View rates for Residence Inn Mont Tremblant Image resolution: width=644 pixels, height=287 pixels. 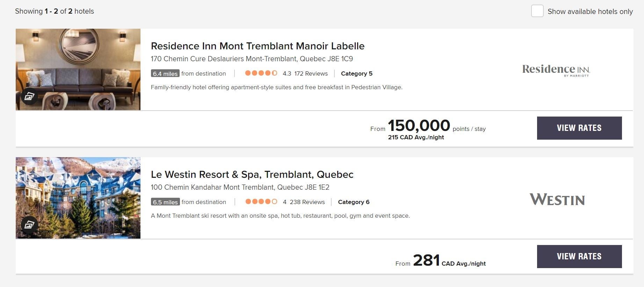point(579,128)
